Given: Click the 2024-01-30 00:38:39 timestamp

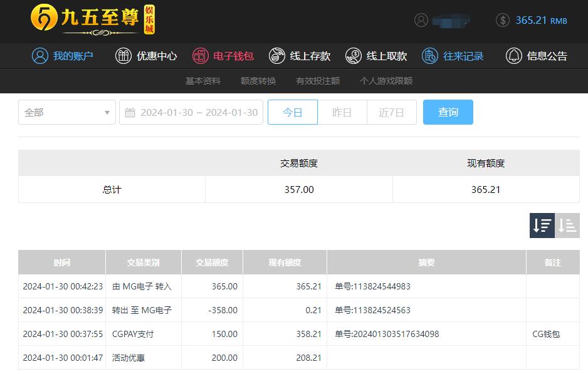Looking at the screenshot, I should [x=63, y=310].
